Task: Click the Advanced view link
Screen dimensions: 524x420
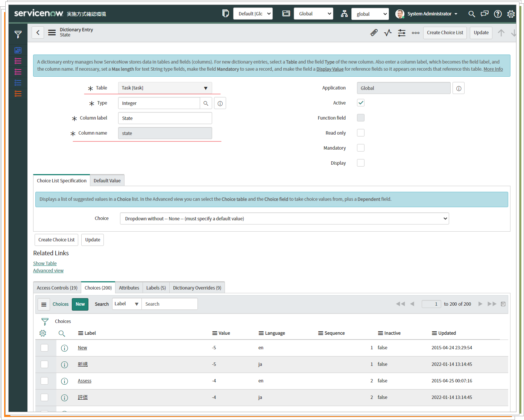Action: pos(48,270)
